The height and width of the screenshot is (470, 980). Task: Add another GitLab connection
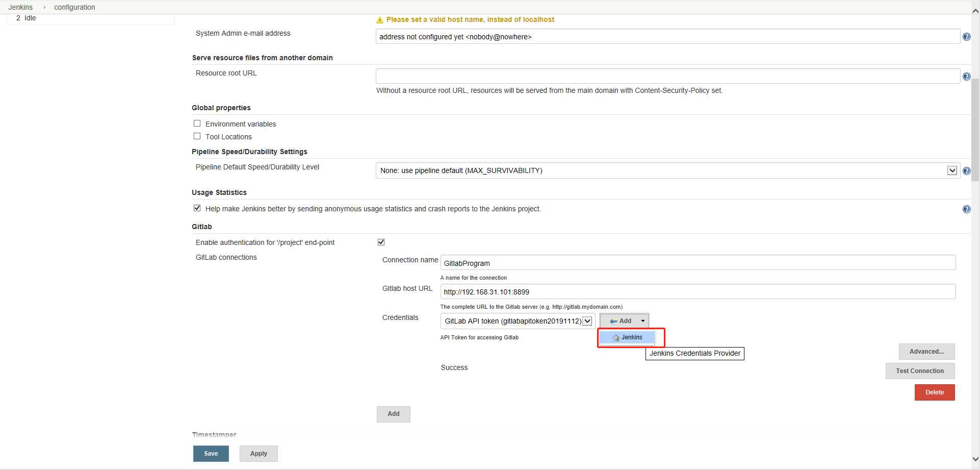pyautogui.click(x=393, y=414)
